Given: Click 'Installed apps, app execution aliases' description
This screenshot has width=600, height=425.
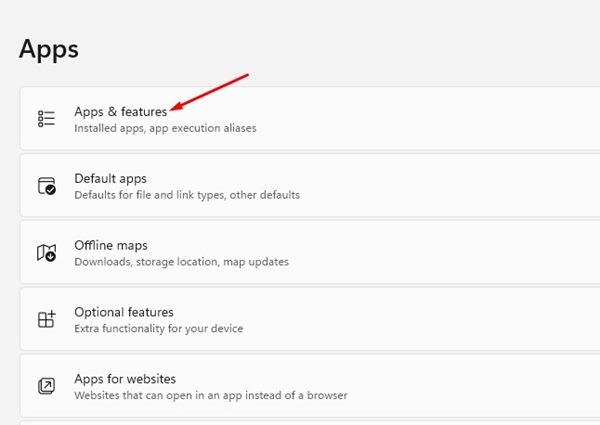Looking at the screenshot, I should coord(165,128).
